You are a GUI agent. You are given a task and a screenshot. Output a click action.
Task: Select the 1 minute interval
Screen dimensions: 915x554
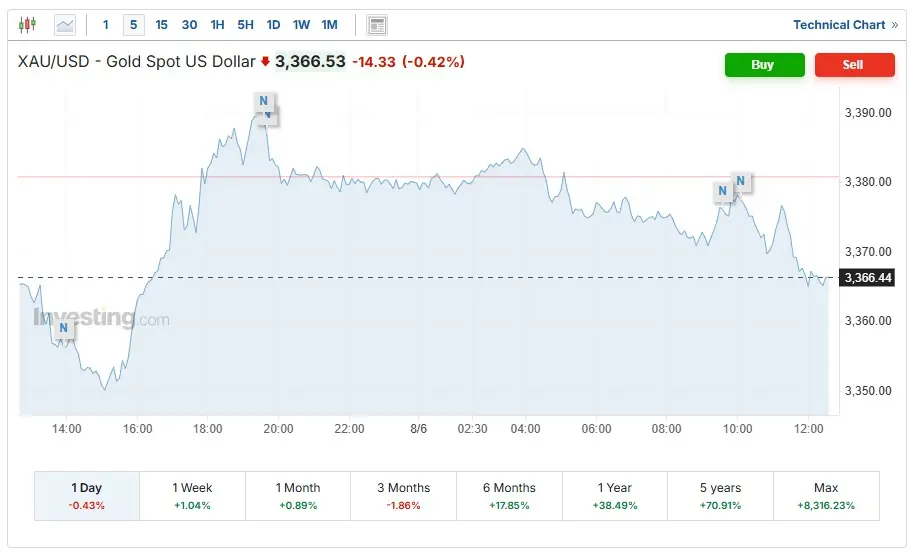point(106,25)
